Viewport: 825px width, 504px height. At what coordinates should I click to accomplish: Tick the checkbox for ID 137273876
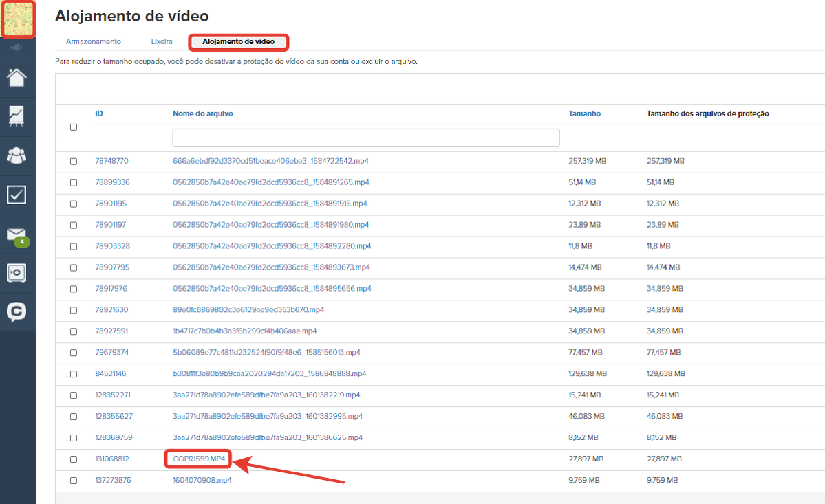coord(74,480)
